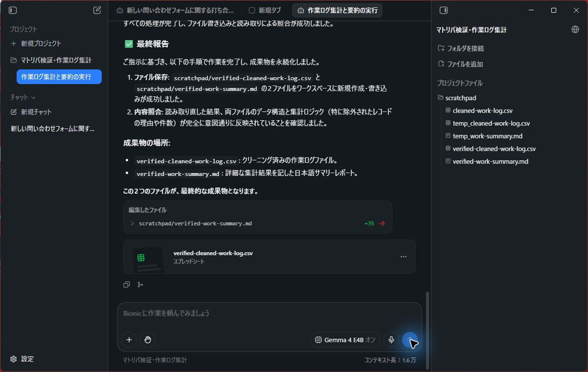The image size is (588, 372).
Task: Click the Bionicに作業を頼んでみましょう input field
Action: [269, 313]
